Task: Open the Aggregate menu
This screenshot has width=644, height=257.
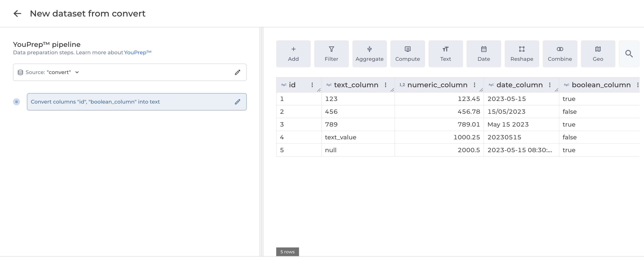Action: click(369, 54)
